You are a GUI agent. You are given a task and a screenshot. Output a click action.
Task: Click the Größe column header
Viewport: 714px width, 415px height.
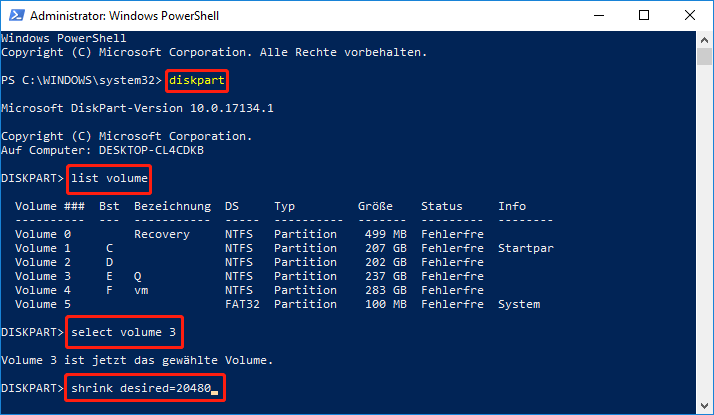(x=374, y=205)
